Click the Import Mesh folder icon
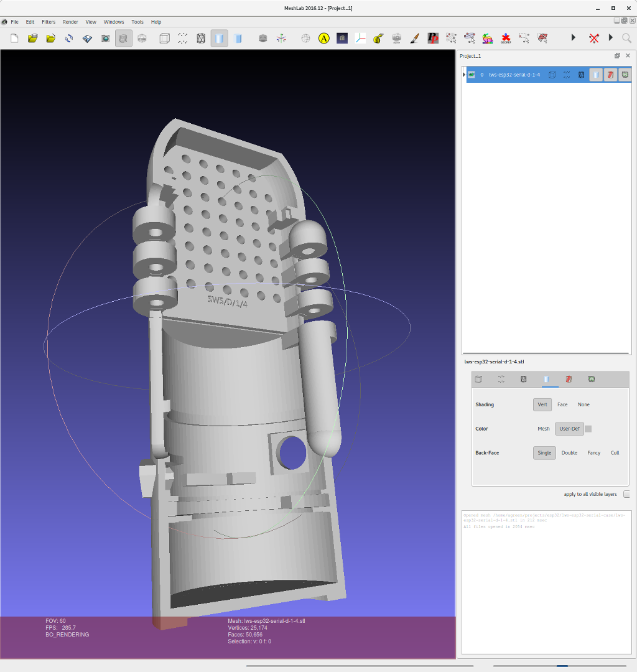637x672 pixels. 50,39
